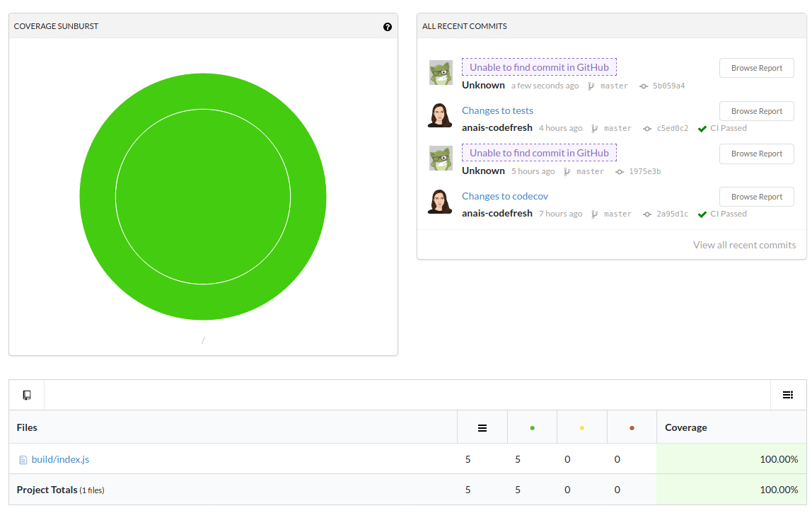
Task: Click anais-codefresh avatar on Changes to tests
Action: (440, 115)
